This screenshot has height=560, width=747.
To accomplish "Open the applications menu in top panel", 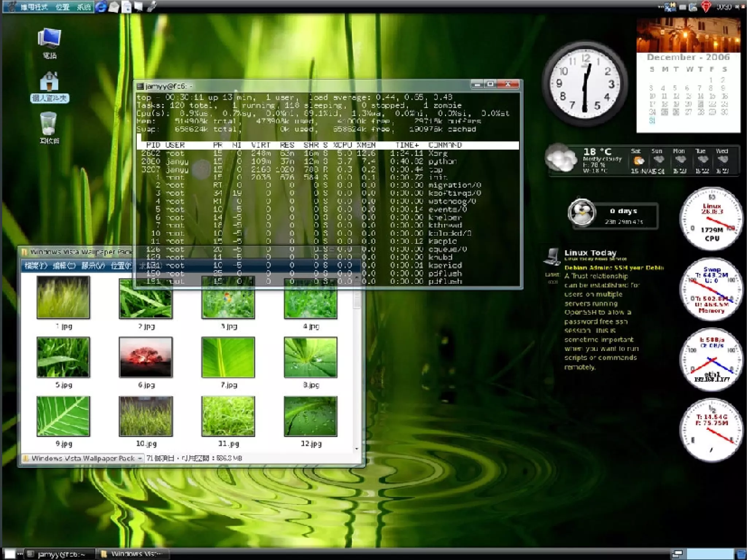I will pyautogui.click(x=34, y=7).
